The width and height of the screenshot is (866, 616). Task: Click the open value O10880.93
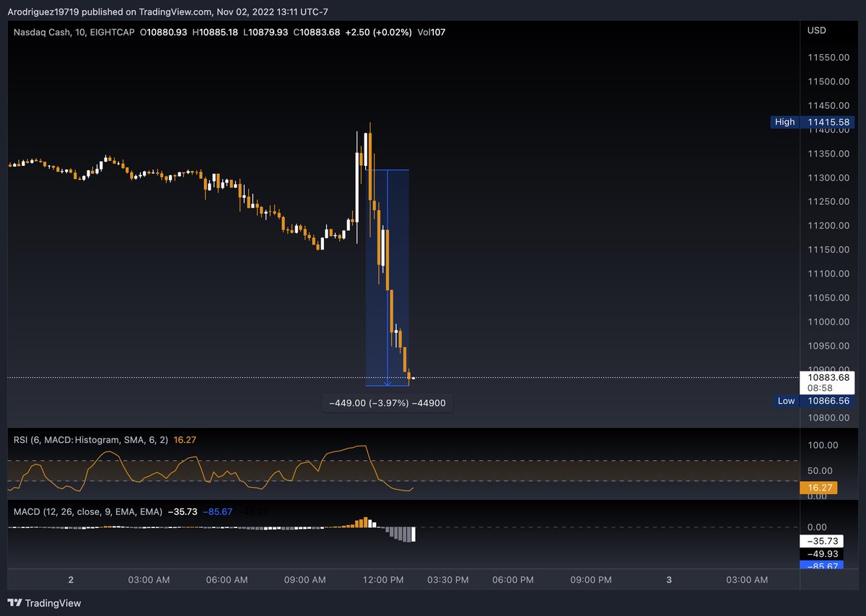click(x=164, y=32)
